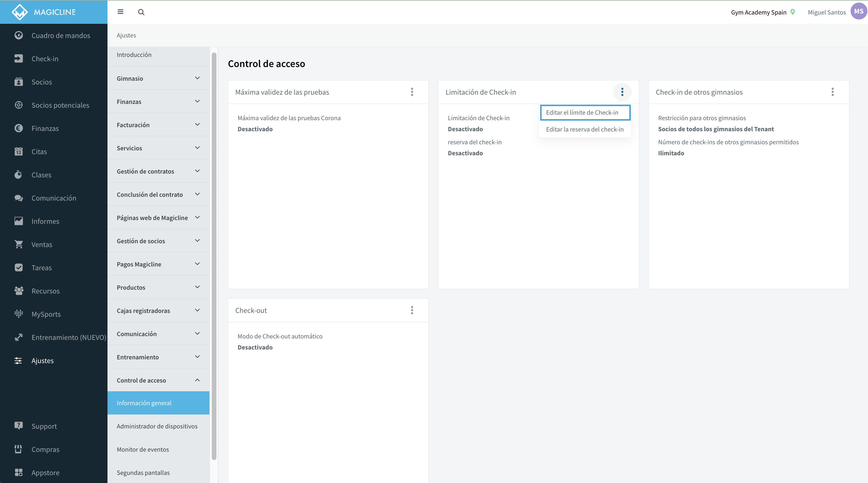Expand the Gimnasio settings section
The width and height of the screenshot is (868, 483).
[158, 78]
